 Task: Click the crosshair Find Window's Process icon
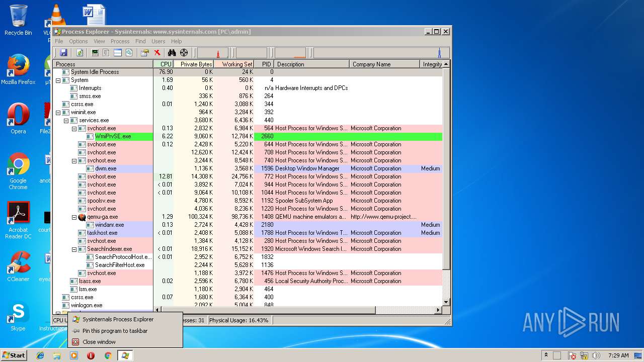click(x=184, y=53)
